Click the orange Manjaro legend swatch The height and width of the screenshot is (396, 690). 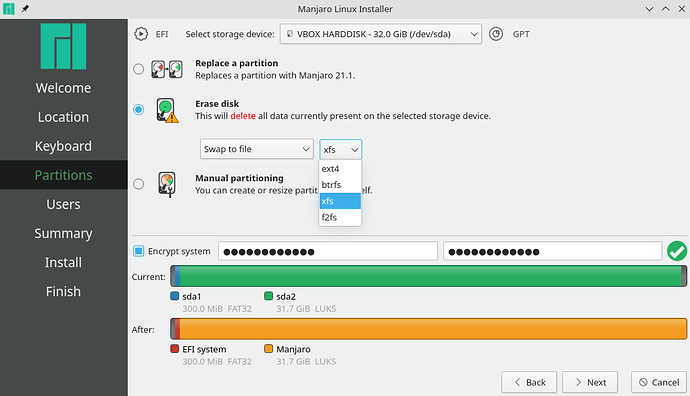pos(268,349)
